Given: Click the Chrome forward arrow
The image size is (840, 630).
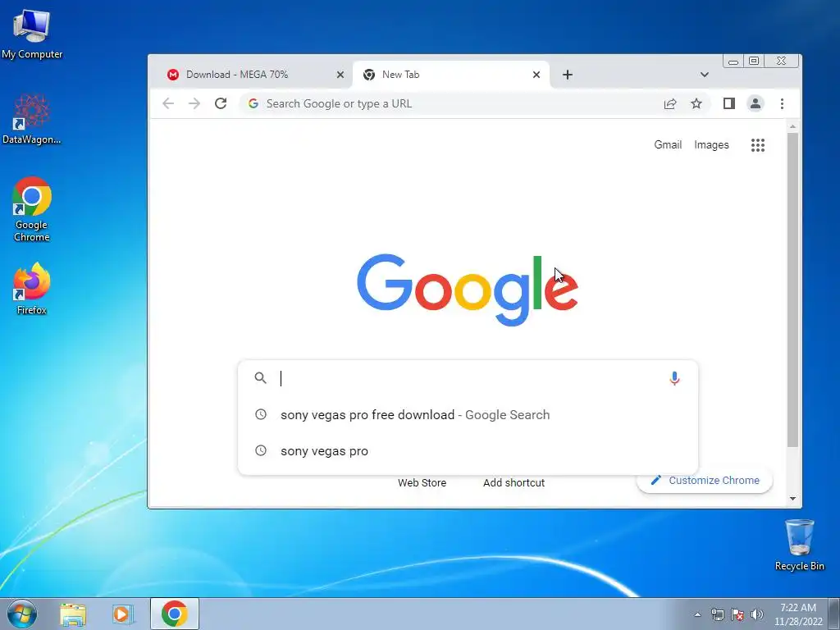Looking at the screenshot, I should point(194,103).
